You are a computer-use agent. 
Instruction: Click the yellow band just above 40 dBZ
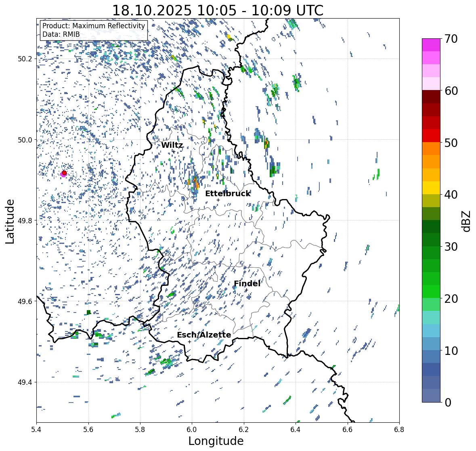pos(431,188)
